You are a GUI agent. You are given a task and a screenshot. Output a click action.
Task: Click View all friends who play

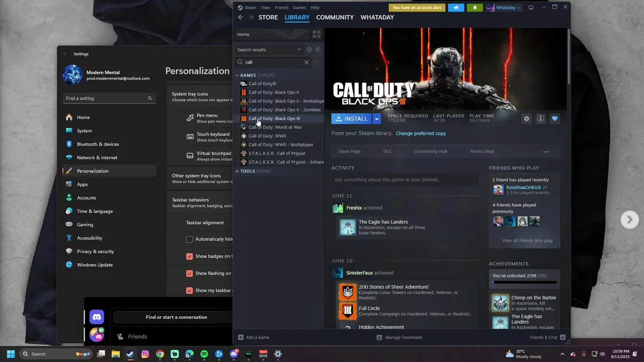pyautogui.click(x=527, y=241)
